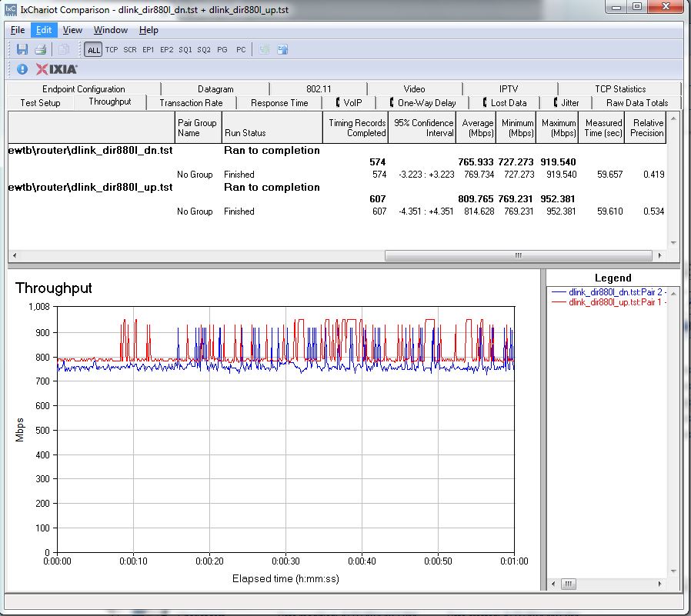Toggle the EP2 filter button
Screen dimensions: 691x616
166,50
